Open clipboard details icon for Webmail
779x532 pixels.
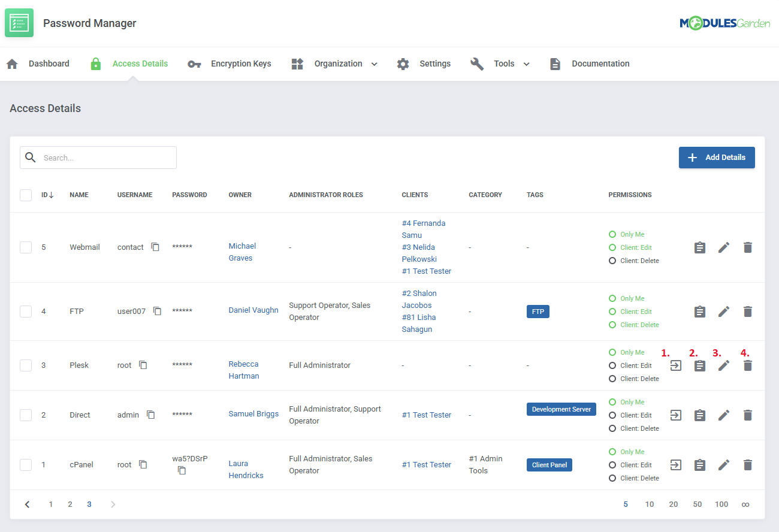coord(699,247)
